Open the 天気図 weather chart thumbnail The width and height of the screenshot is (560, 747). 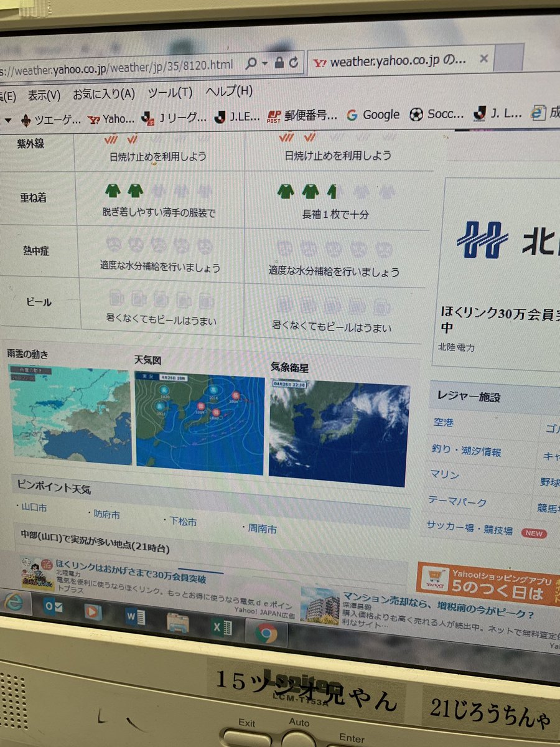[x=199, y=423]
